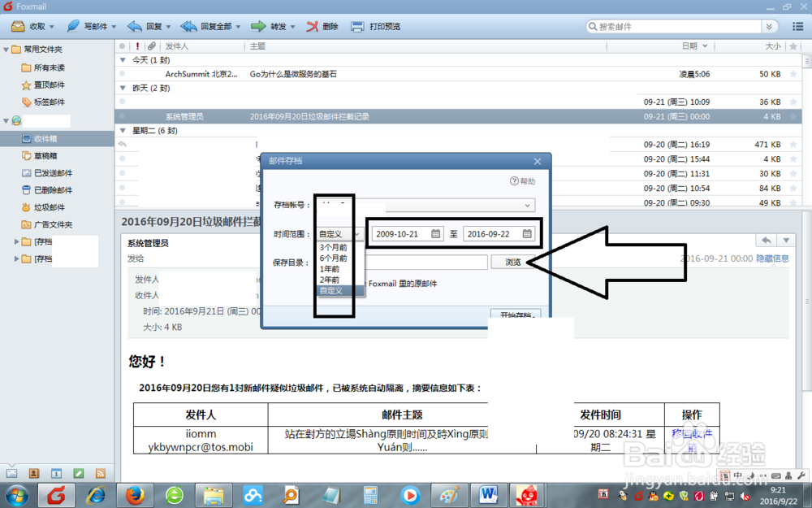Open Firefox from the taskbar
Screen dimensions: 812x508
coord(135,496)
